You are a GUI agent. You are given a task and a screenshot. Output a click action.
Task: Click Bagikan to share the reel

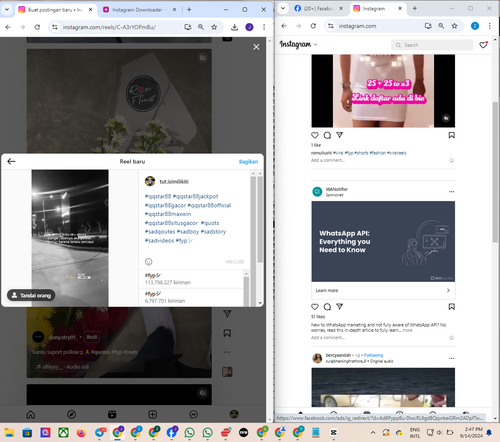248,162
